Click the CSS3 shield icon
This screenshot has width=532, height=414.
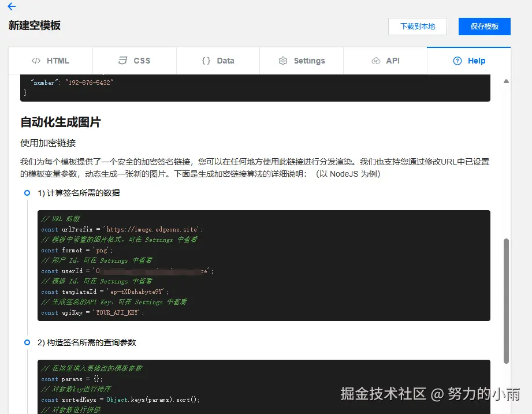122,61
